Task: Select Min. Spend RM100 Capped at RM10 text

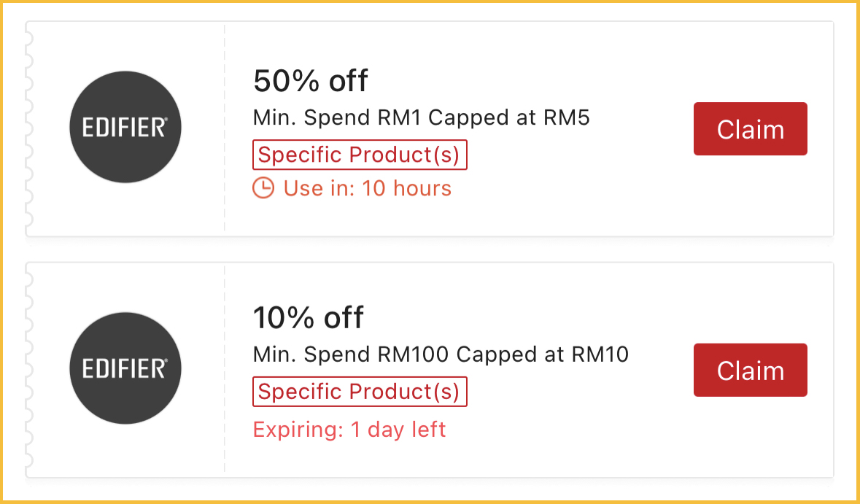Action: 441,355
